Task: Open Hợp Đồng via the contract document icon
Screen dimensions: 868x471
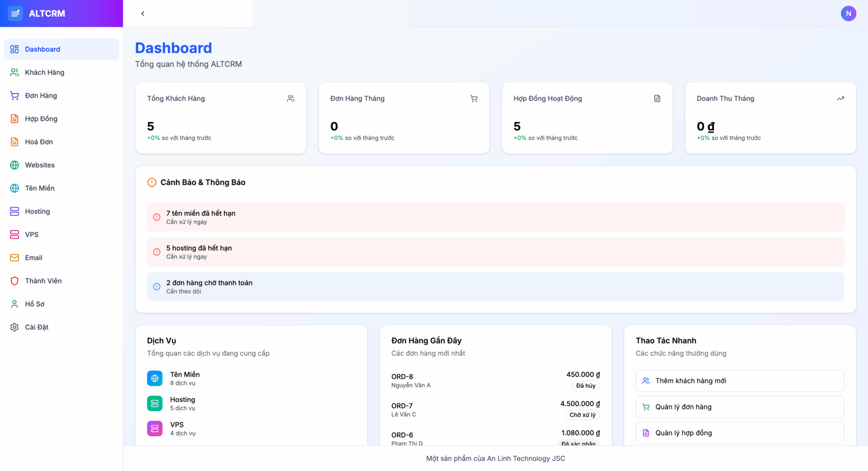Action: coord(14,119)
